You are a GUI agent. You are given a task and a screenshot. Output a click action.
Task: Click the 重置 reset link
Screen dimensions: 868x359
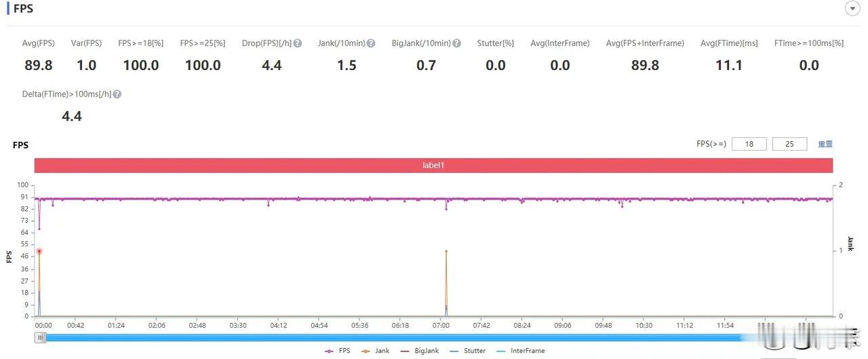click(x=825, y=144)
